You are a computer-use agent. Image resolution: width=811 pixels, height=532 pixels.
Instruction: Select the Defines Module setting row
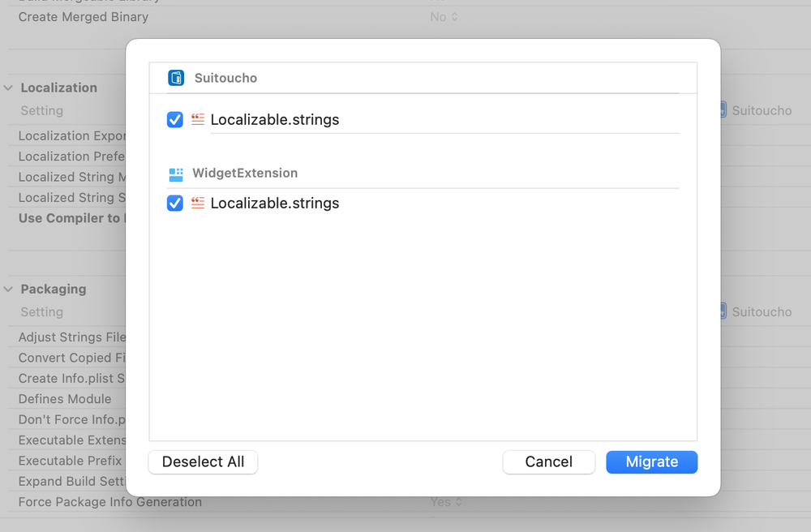point(65,399)
